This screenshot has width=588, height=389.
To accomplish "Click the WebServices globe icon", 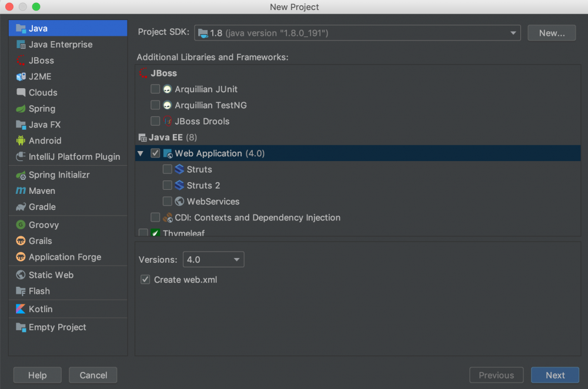I will [179, 202].
